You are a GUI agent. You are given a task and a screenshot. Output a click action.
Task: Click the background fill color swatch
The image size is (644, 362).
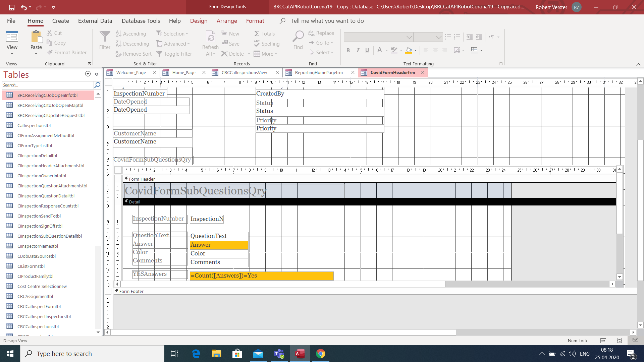(409, 50)
